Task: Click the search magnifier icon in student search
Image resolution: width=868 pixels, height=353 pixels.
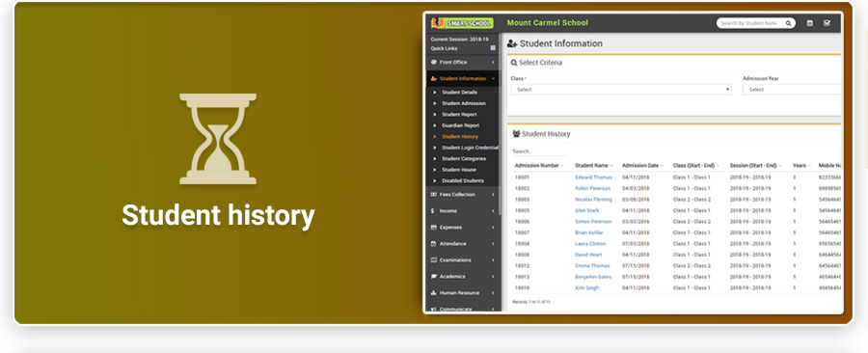Action: pos(788,23)
